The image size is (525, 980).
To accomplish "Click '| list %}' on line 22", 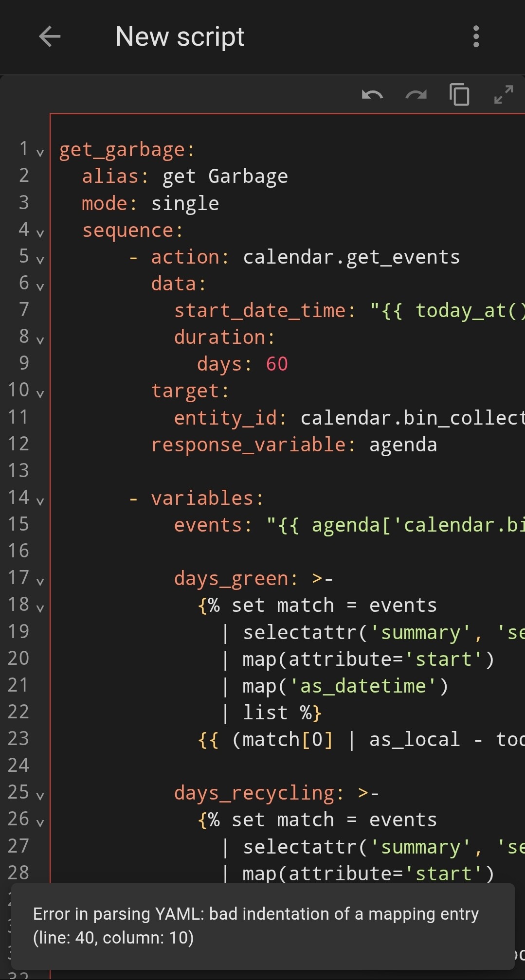I will [271, 713].
